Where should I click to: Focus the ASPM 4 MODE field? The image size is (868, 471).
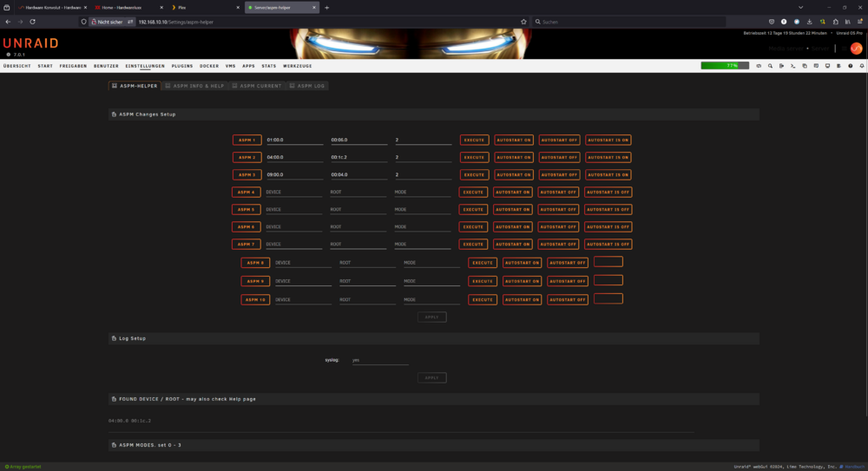[423, 192]
